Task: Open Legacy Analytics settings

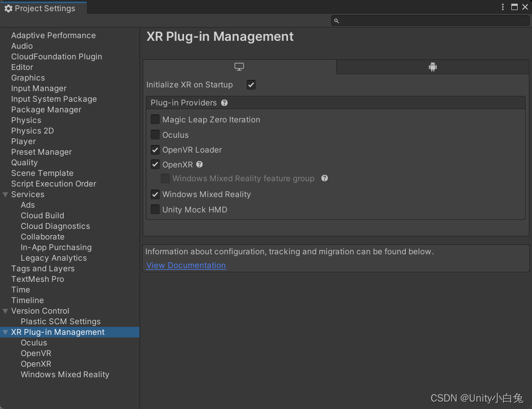Action: tap(54, 258)
